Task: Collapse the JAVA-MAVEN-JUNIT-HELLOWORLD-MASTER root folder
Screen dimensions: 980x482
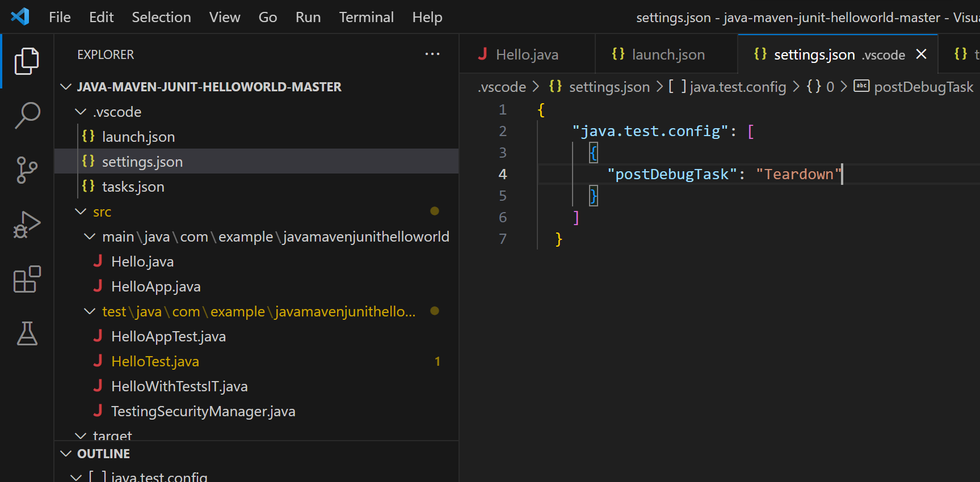Action: 66,87
